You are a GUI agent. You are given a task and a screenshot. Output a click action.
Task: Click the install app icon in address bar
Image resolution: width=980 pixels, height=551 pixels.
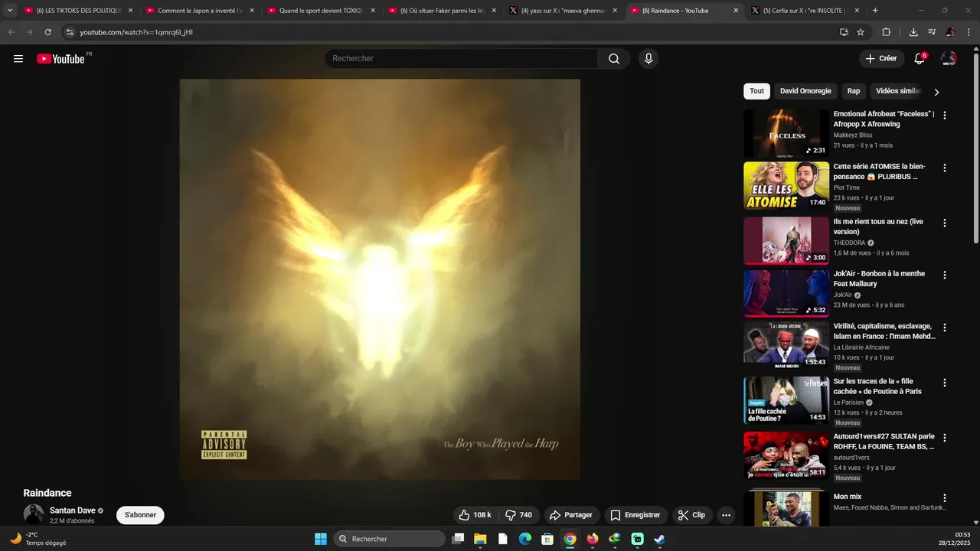point(844,32)
